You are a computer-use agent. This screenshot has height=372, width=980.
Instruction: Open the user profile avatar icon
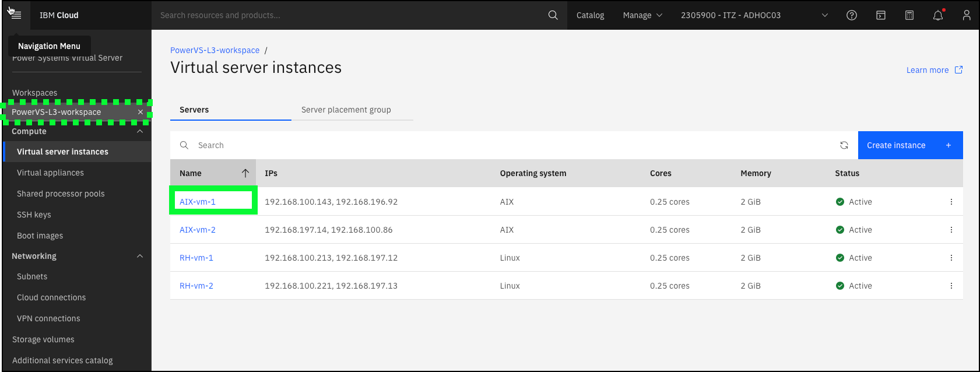tap(967, 15)
